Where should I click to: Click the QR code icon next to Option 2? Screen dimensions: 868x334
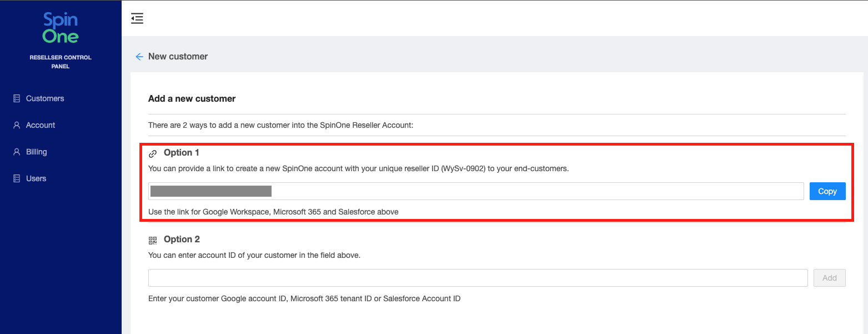(153, 240)
